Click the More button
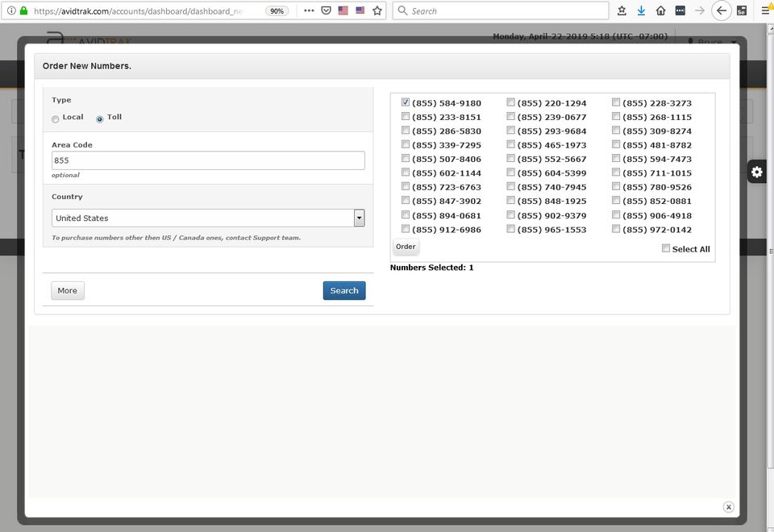Screen dimensions: 774x532 68,291
